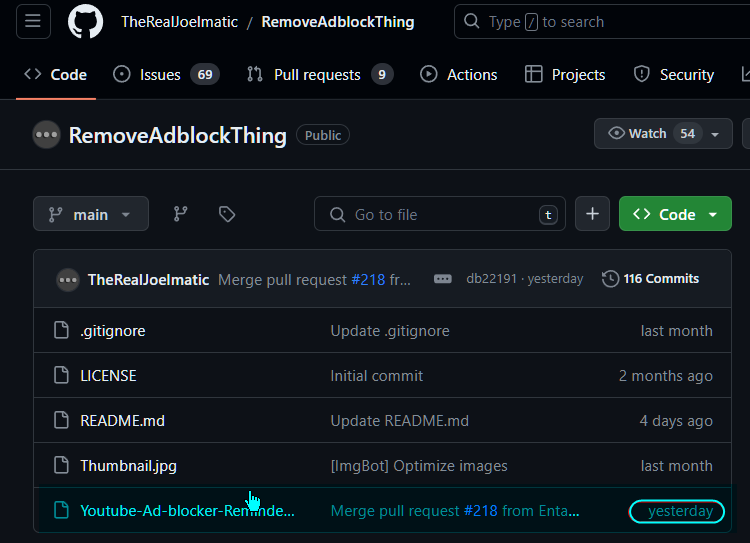Click the watcher count 54
This screenshot has height=543, width=750.
[x=687, y=133]
